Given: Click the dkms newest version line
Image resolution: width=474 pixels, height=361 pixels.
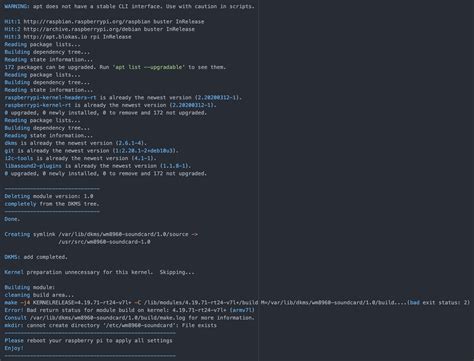Looking at the screenshot, I should [x=75, y=143].
